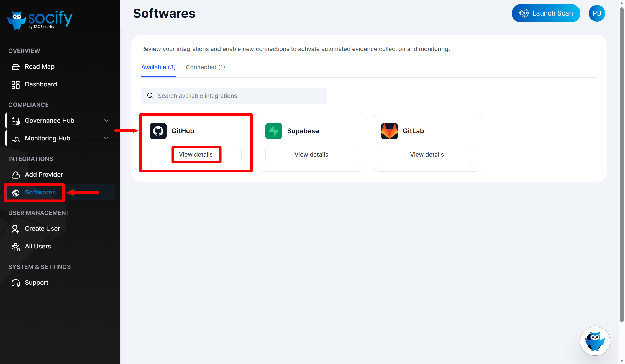This screenshot has height=364, width=625.
Task: Click the GitLab fox icon
Action: tap(389, 131)
